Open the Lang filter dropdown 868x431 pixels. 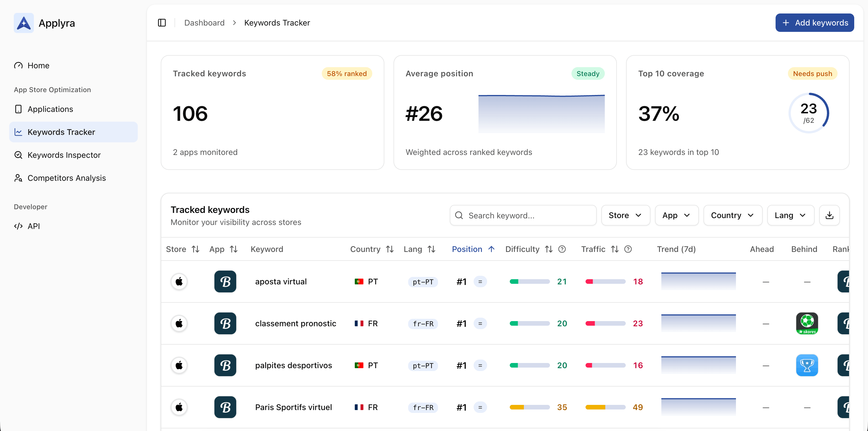[x=790, y=215]
